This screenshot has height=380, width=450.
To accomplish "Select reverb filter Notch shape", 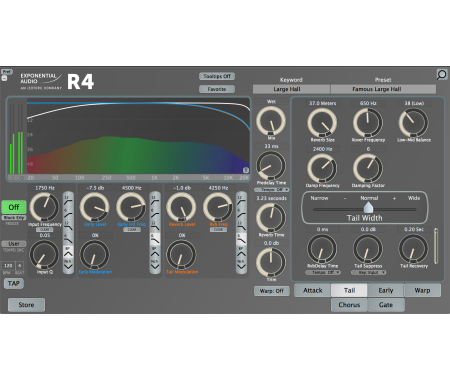I will click(241, 264).
